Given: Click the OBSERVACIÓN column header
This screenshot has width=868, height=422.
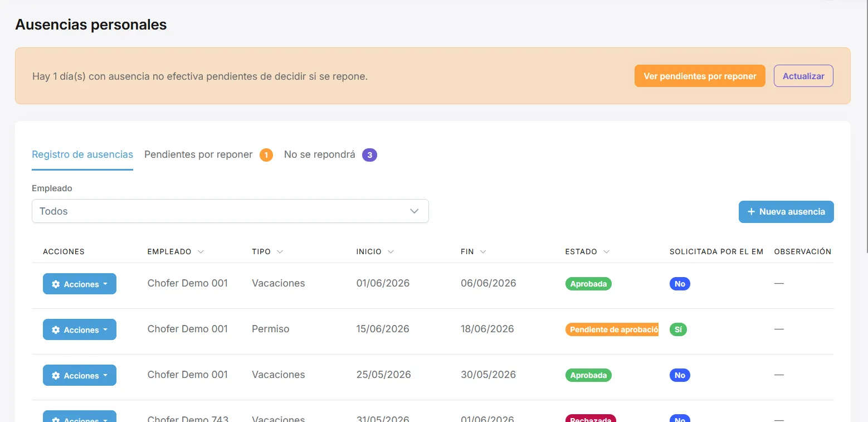Looking at the screenshot, I should point(803,252).
